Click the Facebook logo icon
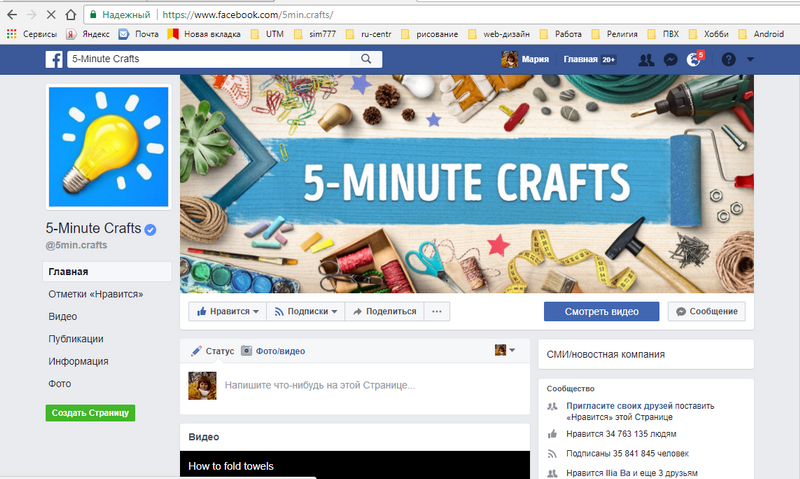 click(54, 59)
